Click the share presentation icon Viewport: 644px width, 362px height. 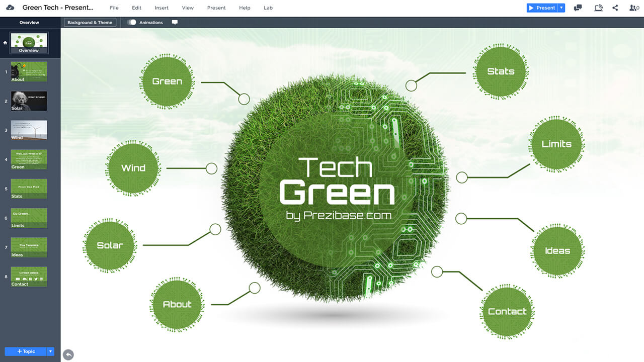pos(615,8)
